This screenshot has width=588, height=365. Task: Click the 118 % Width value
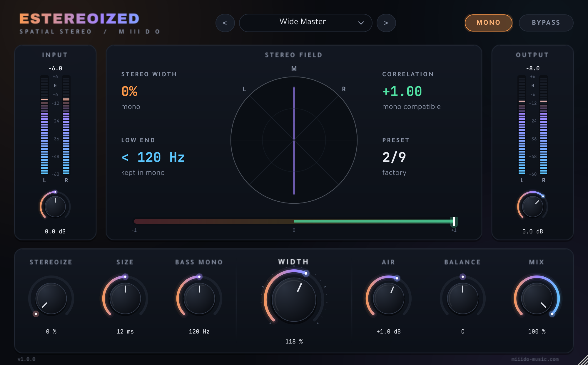[294, 341]
